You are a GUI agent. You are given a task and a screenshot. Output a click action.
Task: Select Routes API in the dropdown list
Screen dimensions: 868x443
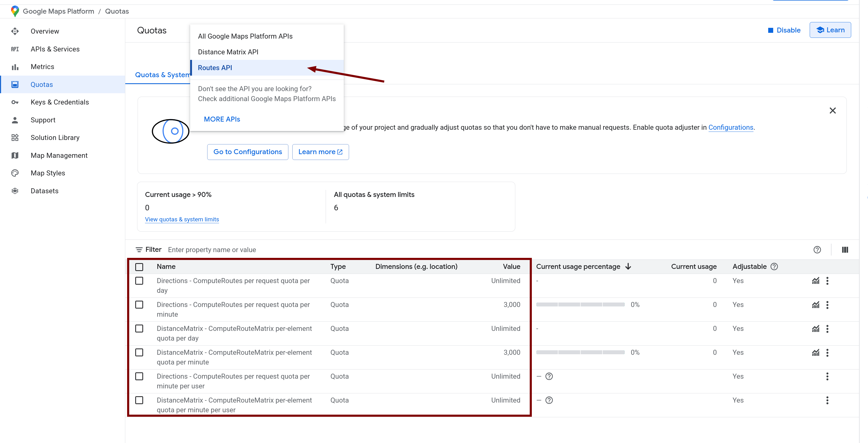pyautogui.click(x=215, y=68)
